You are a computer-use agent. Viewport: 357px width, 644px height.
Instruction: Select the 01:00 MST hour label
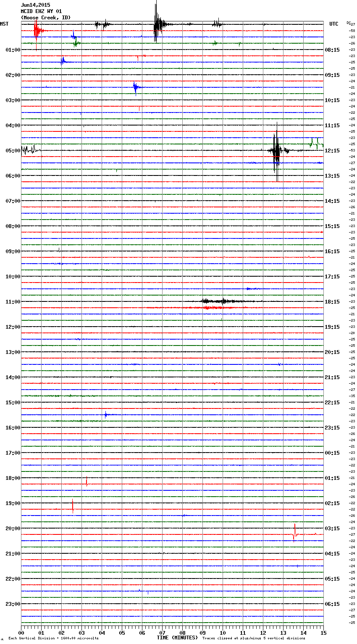(x=13, y=50)
